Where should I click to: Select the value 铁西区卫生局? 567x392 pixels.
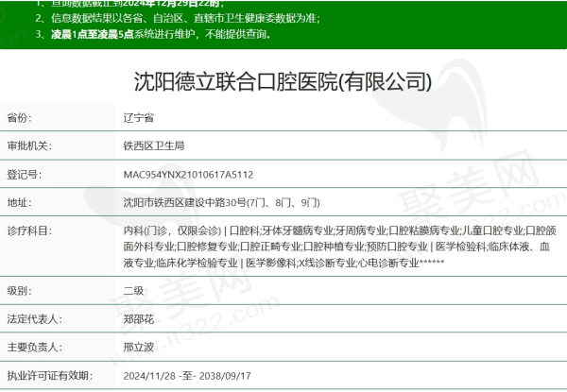[x=154, y=146]
